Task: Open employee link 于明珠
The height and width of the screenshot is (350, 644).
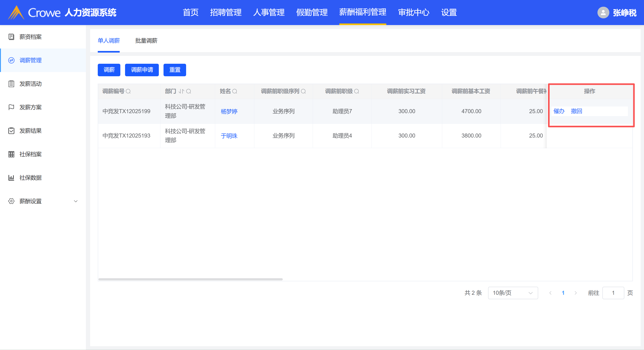Action: (x=229, y=136)
